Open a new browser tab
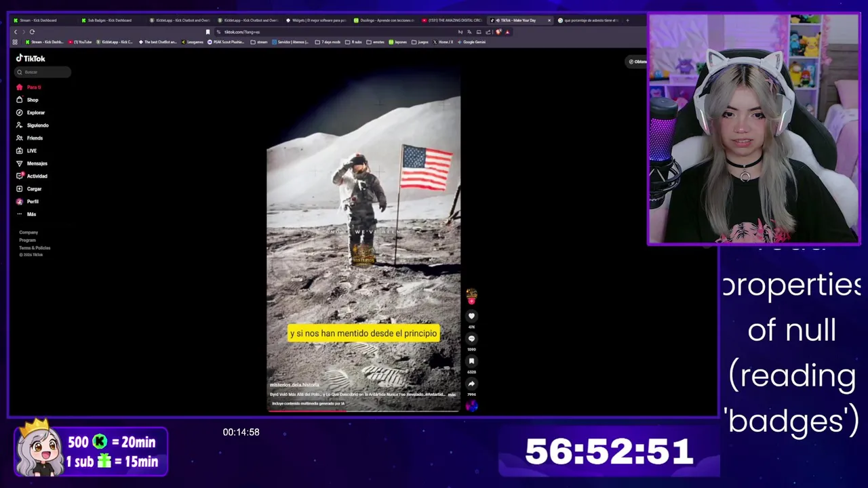This screenshot has height=488, width=868. [627, 20]
